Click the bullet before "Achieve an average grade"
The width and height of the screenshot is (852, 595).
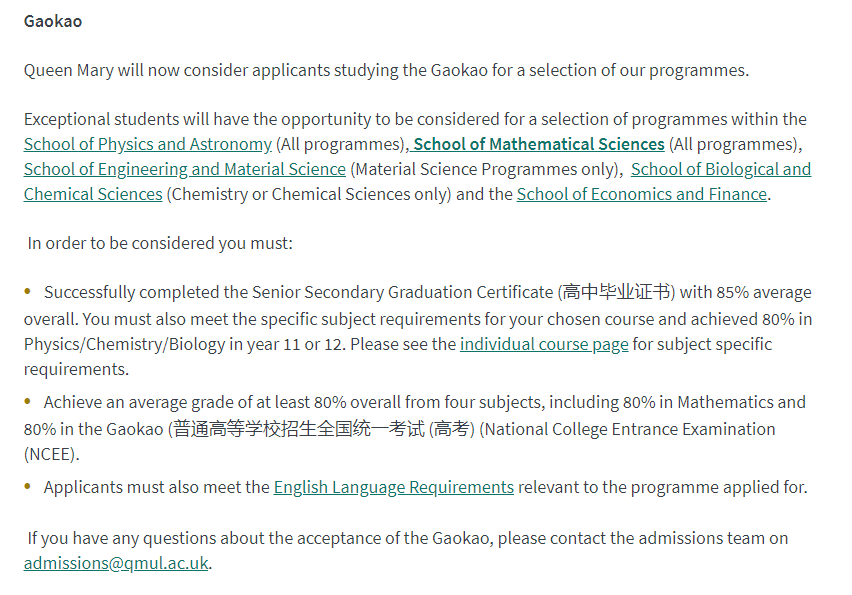pyautogui.click(x=29, y=402)
